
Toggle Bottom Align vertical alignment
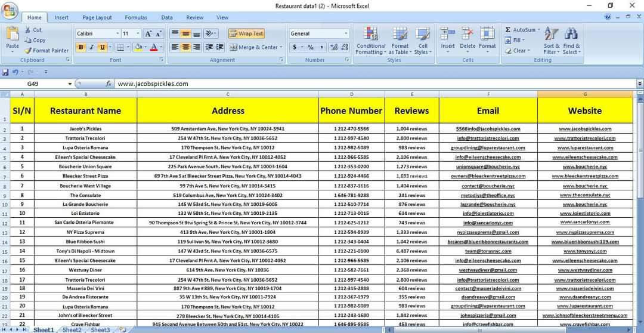point(196,33)
